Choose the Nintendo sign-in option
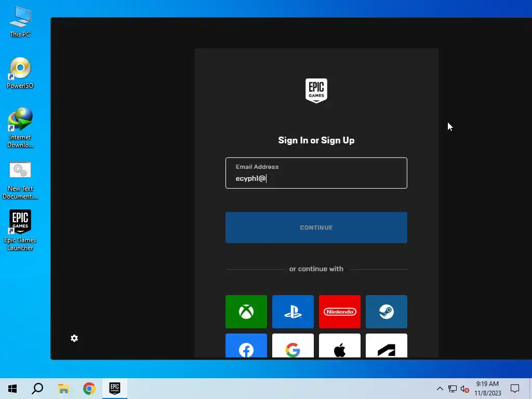 tap(340, 312)
